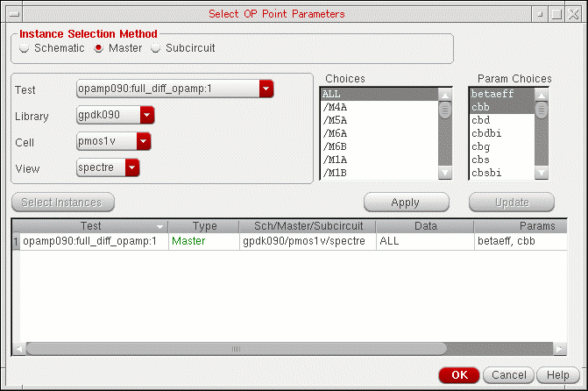Select the Schematic radio button
Image resolution: width=588 pixels, height=391 pixels.
[x=25, y=48]
